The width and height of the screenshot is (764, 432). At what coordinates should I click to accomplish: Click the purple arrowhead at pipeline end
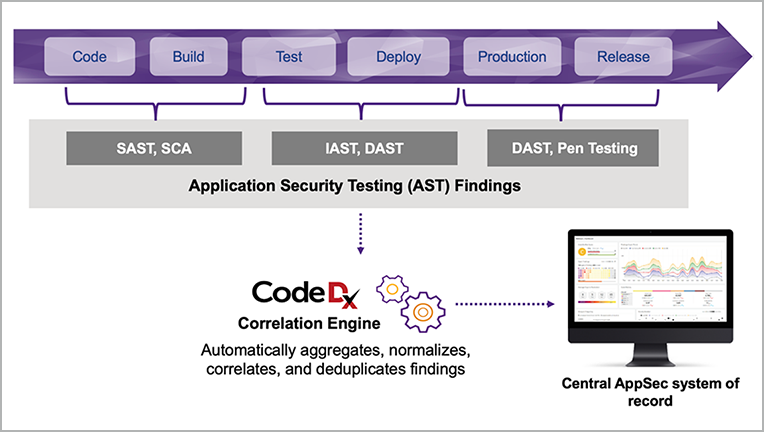pos(735,56)
